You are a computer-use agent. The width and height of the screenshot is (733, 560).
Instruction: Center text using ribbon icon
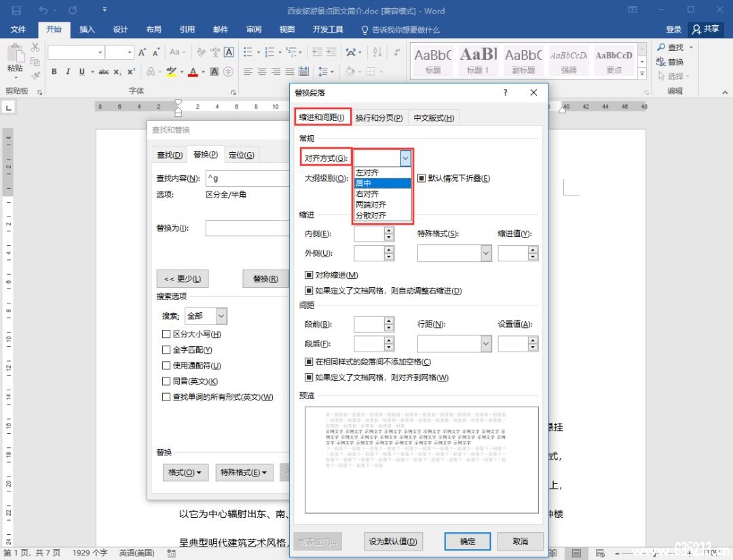pyautogui.click(x=262, y=71)
